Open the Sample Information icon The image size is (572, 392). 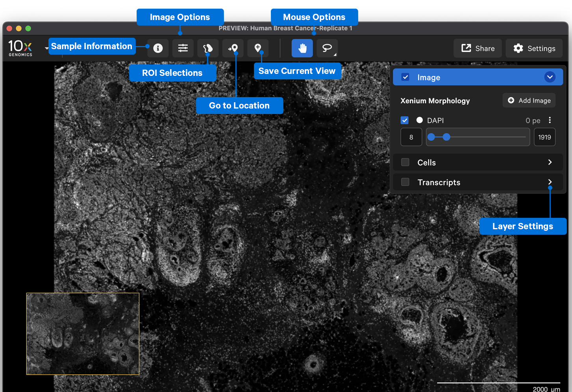point(158,48)
